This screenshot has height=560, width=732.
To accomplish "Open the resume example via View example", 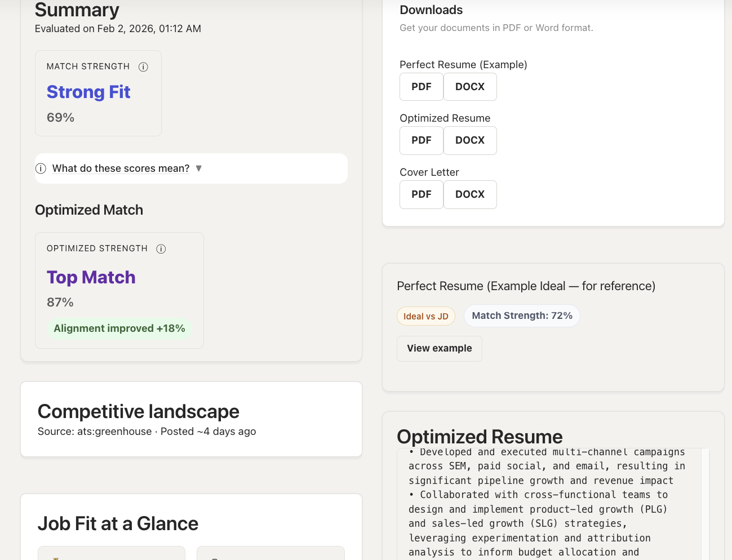I will tap(439, 348).
